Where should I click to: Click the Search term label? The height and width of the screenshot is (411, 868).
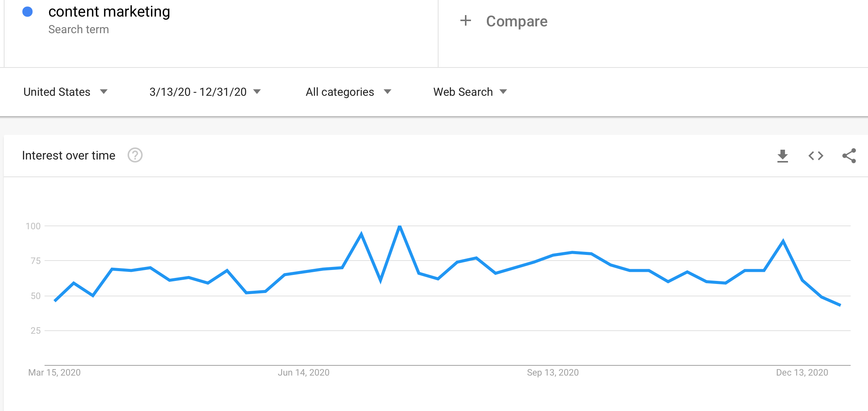[78, 29]
